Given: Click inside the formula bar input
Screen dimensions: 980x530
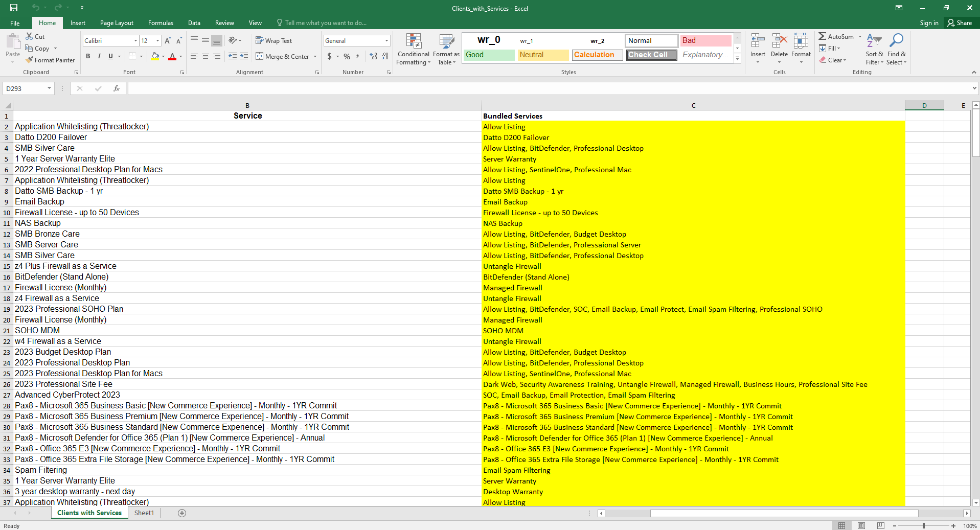Looking at the screenshot, I should coord(547,88).
